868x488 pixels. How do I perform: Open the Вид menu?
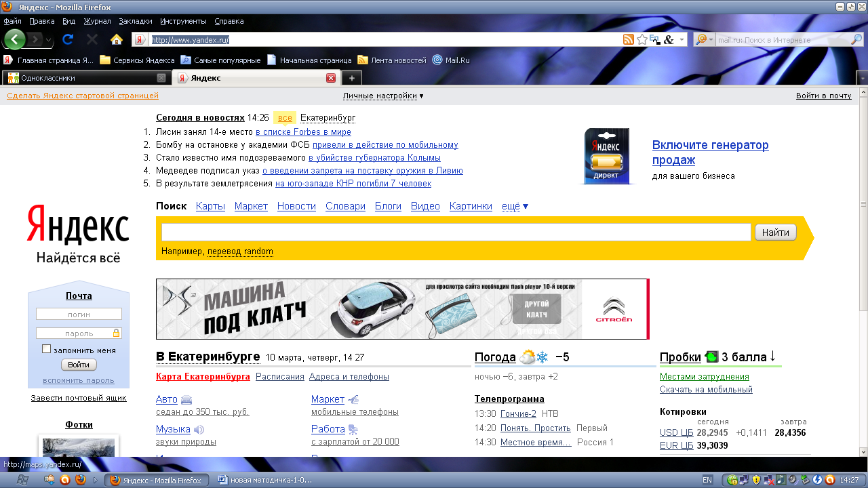click(x=68, y=21)
